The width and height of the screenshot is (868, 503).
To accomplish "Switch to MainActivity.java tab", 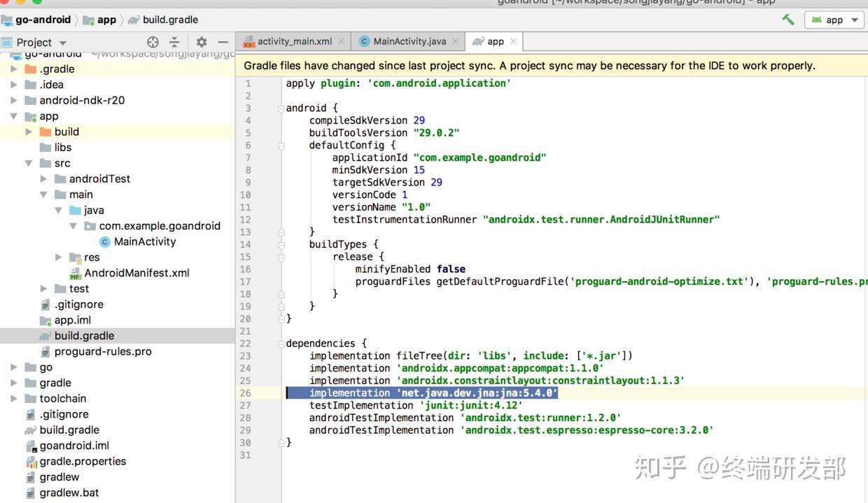I will 402,41.
